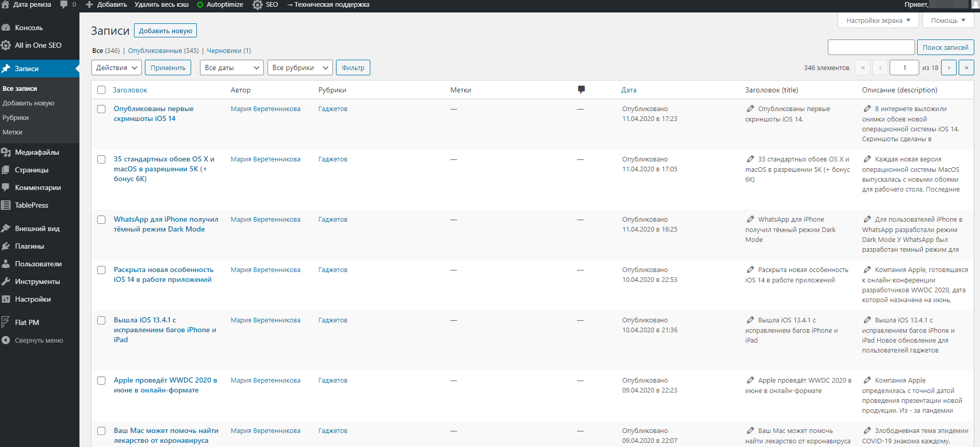
Task: Click the pencil icon beside WhatsApp title
Action: coord(750,219)
